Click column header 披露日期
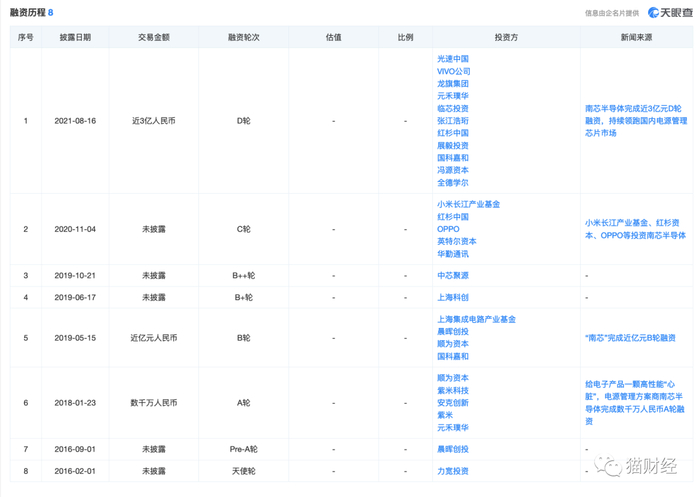 pos(75,38)
